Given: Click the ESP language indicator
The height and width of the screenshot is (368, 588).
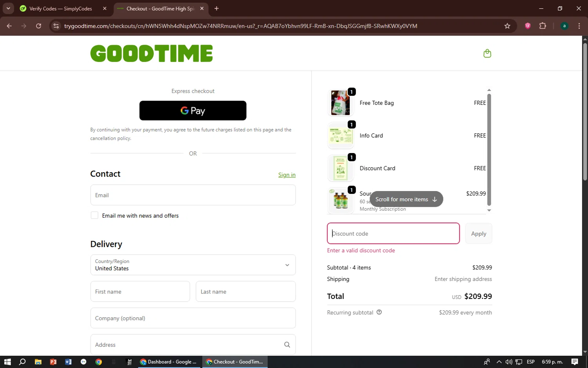Looking at the screenshot, I should point(531,362).
